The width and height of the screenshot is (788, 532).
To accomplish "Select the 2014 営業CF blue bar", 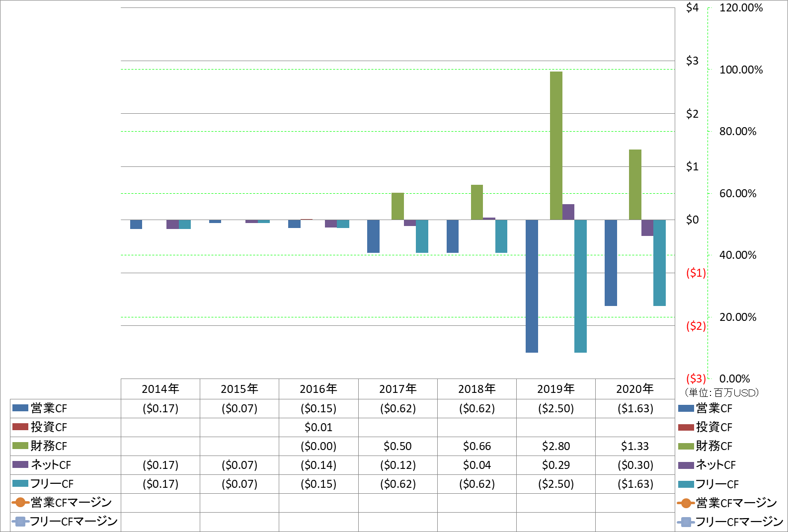I will coord(136,225).
